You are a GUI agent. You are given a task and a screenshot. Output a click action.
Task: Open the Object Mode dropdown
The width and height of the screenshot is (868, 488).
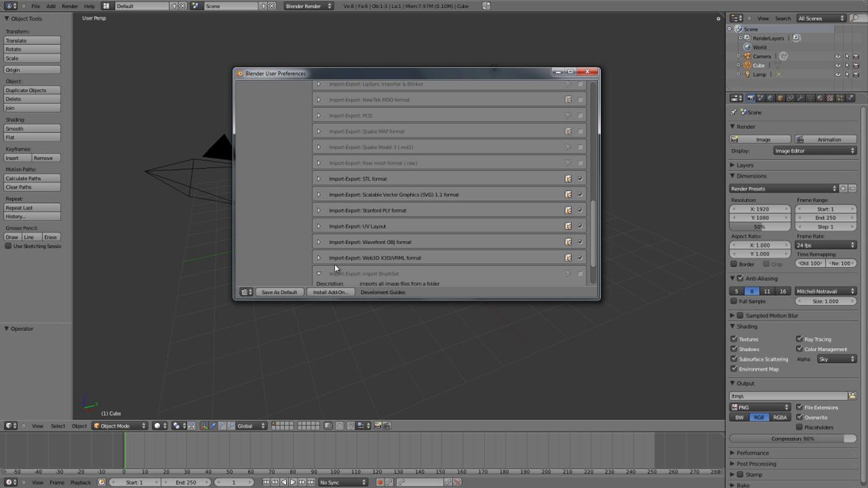pyautogui.click(x=120, y=426)
